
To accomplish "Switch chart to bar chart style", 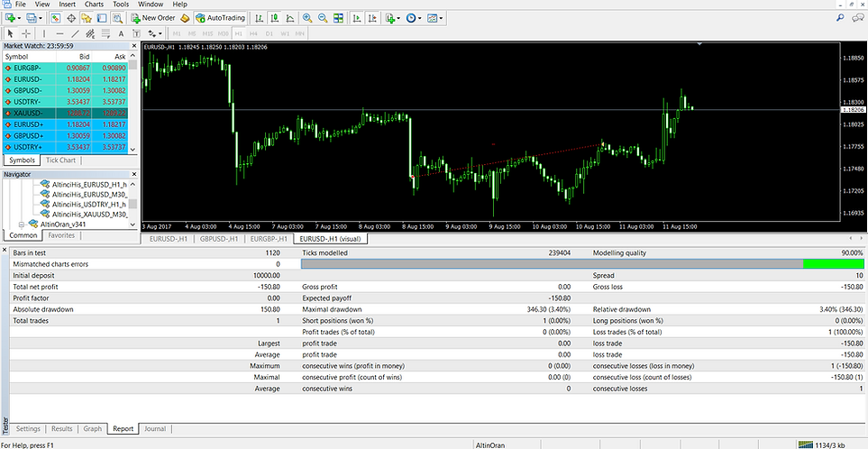I will [259, 18].
